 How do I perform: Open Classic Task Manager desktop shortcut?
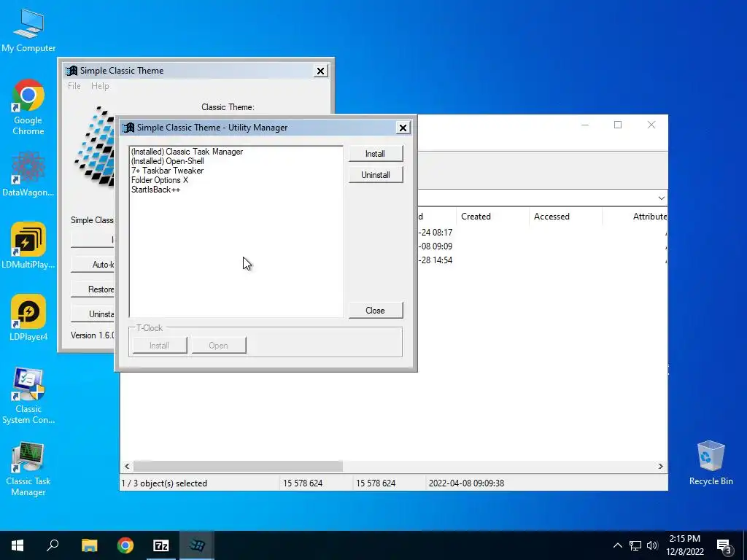click(x=28, y=469)
